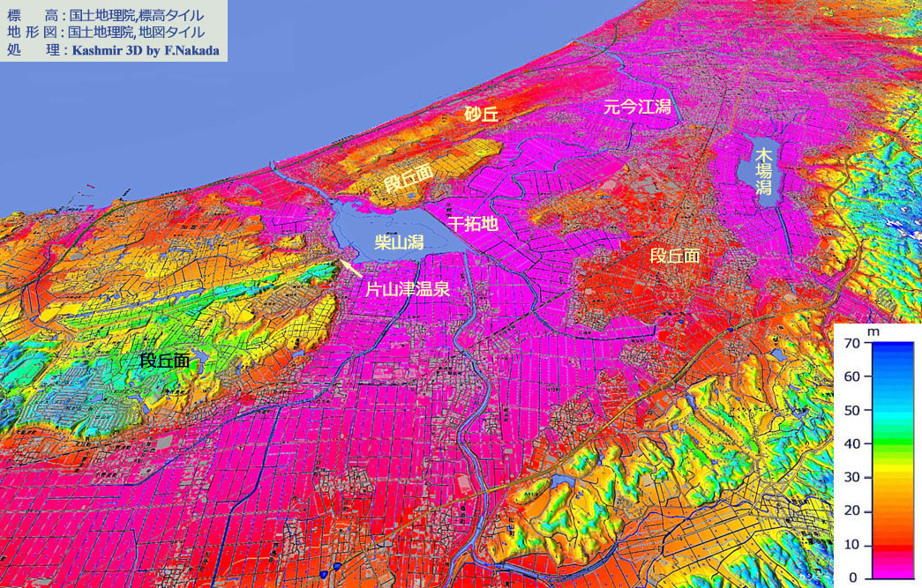Click the black 段丘面 label on green terrace
Screen dimensions: 922x588
pos(165,361)
